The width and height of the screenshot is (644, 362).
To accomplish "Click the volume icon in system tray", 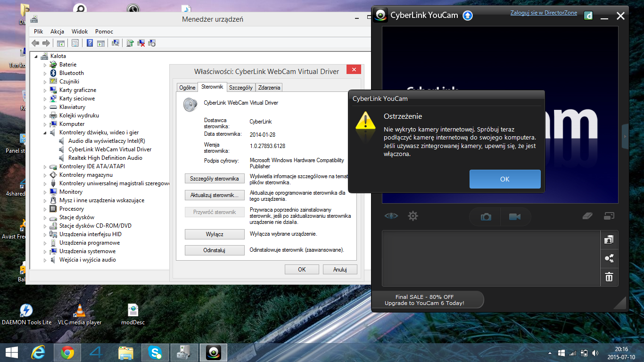I will click(x=595, y=353).
